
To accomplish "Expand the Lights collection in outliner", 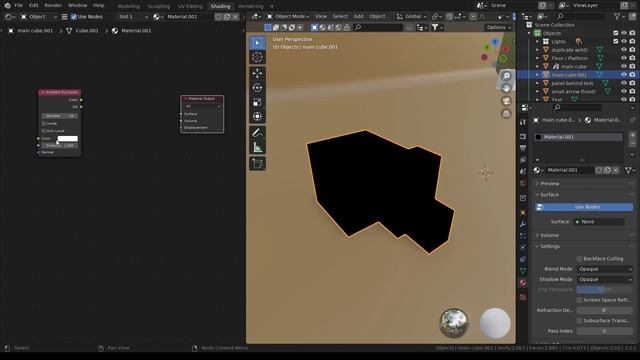I will coord(538,41).
